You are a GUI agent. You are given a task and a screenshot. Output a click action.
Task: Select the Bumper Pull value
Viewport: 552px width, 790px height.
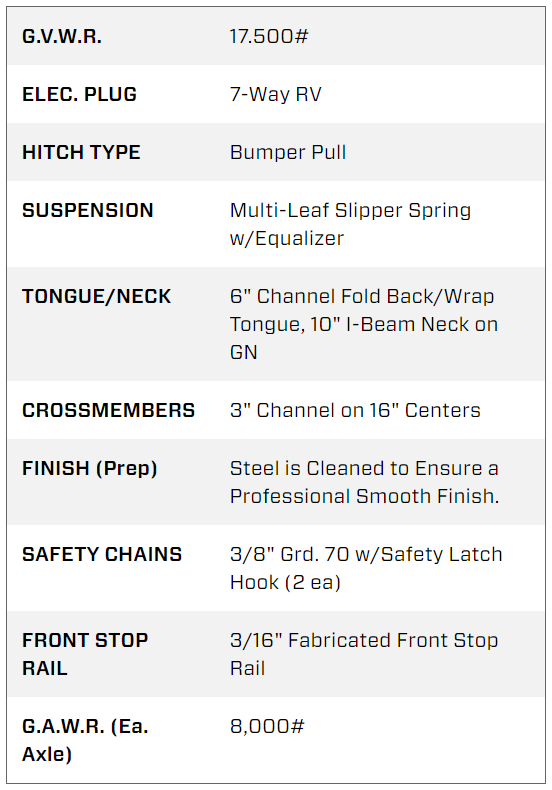pyautogui.click(x=288, y=152)
